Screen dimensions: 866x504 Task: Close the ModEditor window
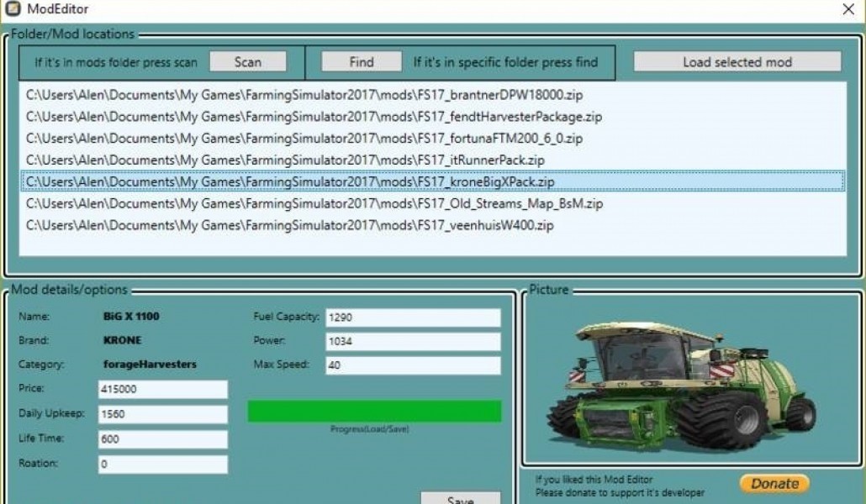848,9
